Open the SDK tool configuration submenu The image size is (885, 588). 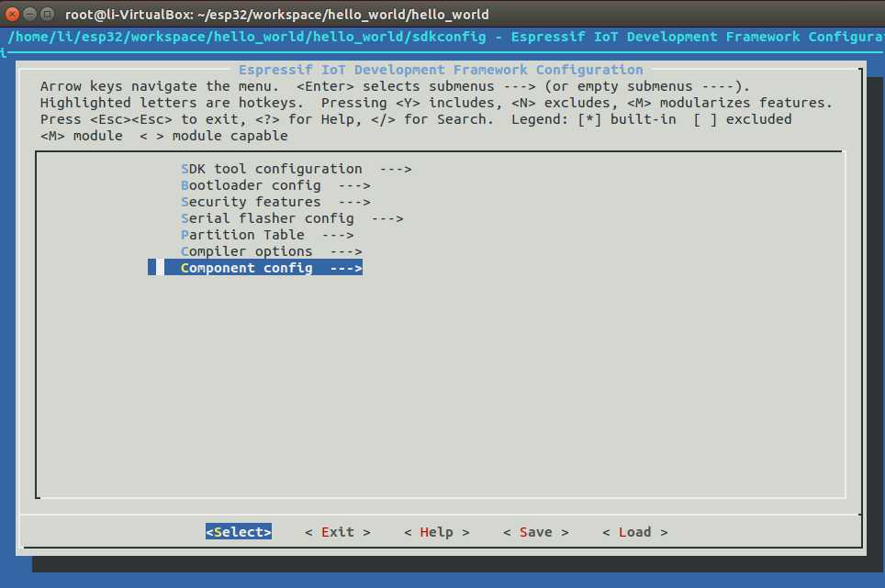(297, 169)
